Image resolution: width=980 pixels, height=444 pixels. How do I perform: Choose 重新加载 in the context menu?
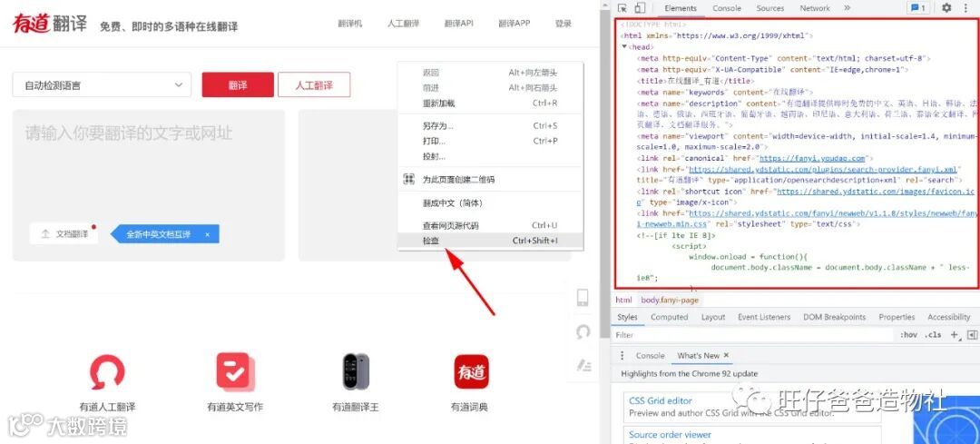[x=491, y=104]
